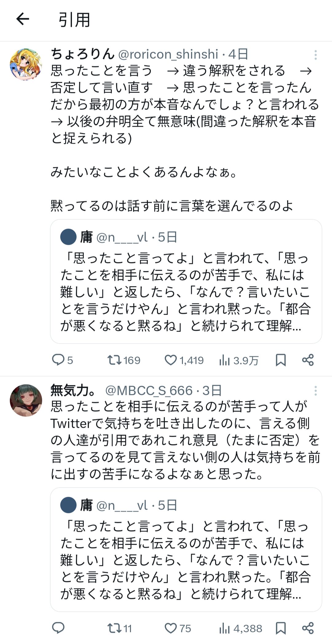Open ちょろりん's profile avatar
332x644 pixels.
pyautogui.click(x=26, y=64)
